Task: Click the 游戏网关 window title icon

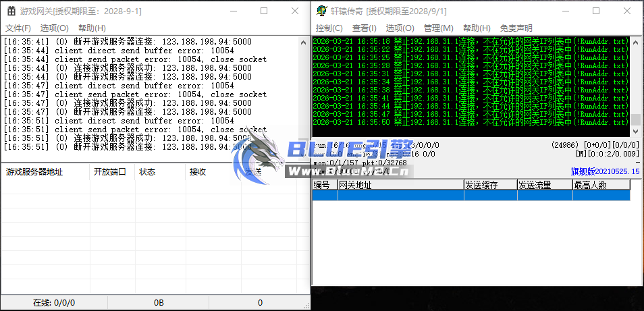Action: [11, 11]
